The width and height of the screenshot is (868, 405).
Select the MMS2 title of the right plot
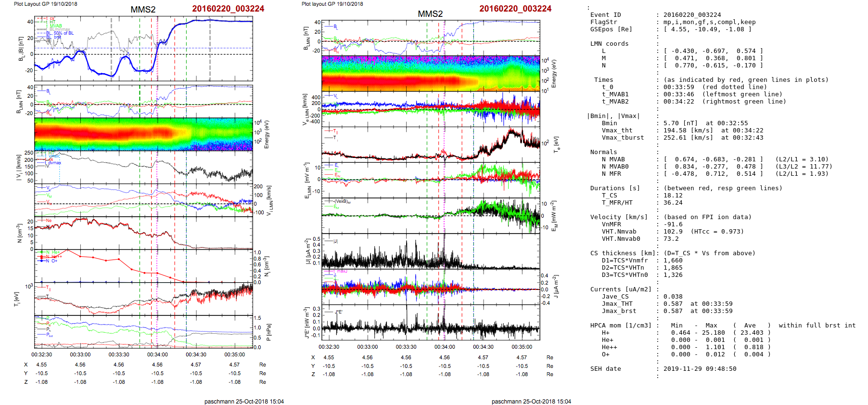[430, 14]
